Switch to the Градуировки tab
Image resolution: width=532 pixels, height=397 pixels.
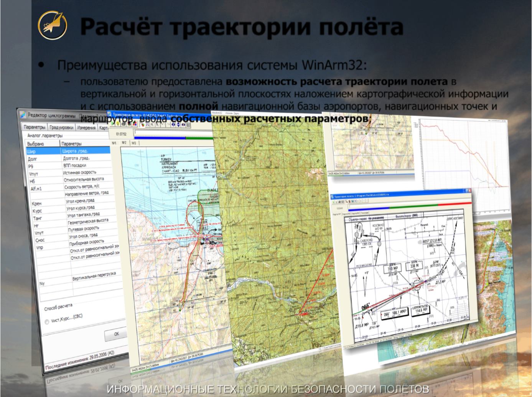(x=61, y=128)
